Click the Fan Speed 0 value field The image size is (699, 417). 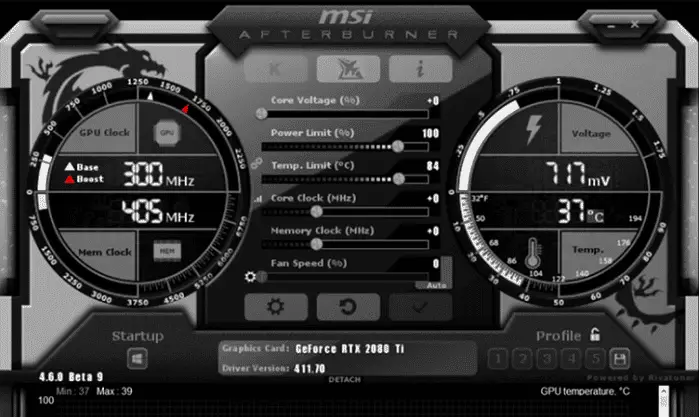[436, 264]
